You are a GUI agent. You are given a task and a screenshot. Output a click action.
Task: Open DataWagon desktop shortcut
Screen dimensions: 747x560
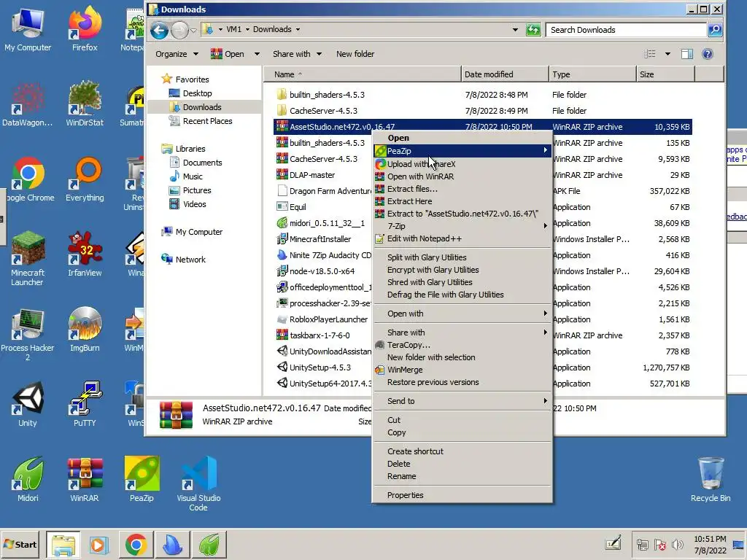(x=28, y=104)
